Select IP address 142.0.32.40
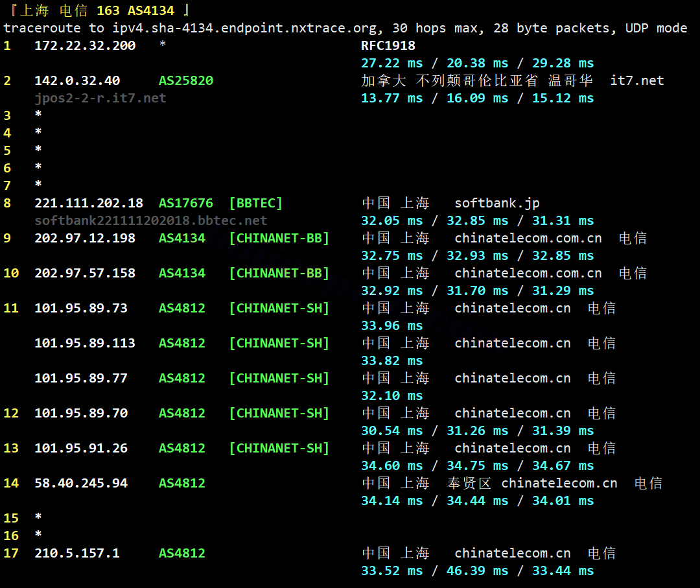This screenshot has height=588, width=700. pyautogui.click(x=77, y=80)
